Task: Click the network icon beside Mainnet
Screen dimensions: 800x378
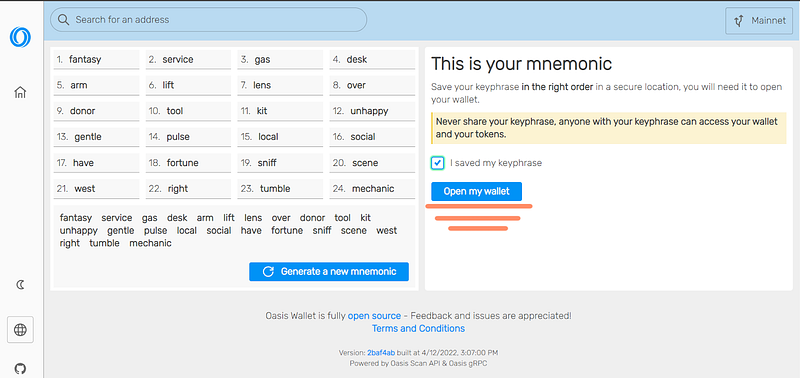Action: [738, 21]
